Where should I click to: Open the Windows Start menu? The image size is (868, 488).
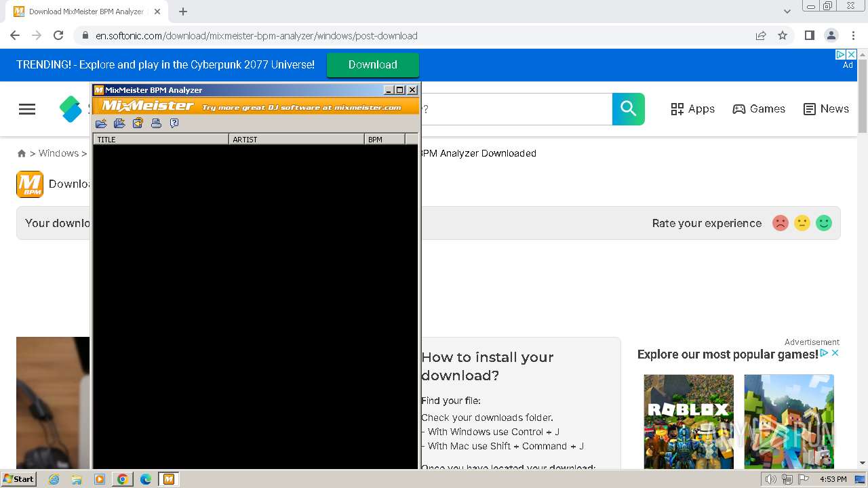(19, 479)
